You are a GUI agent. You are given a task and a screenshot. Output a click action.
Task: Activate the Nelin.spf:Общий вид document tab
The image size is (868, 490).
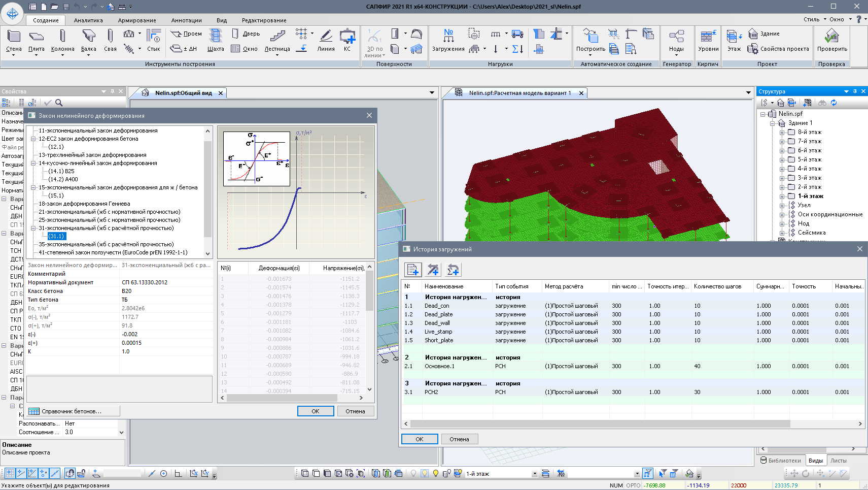183,93
